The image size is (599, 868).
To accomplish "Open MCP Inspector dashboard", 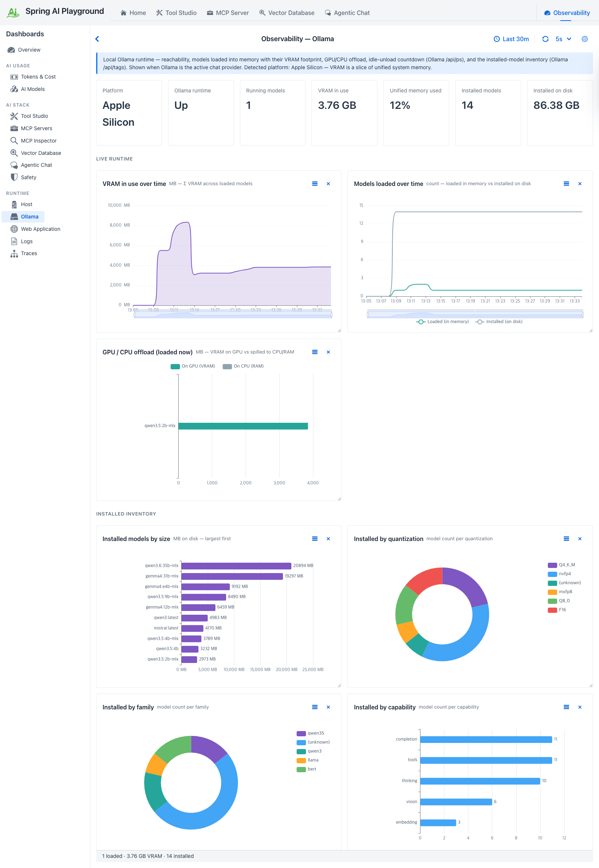I will click(33, 141).
